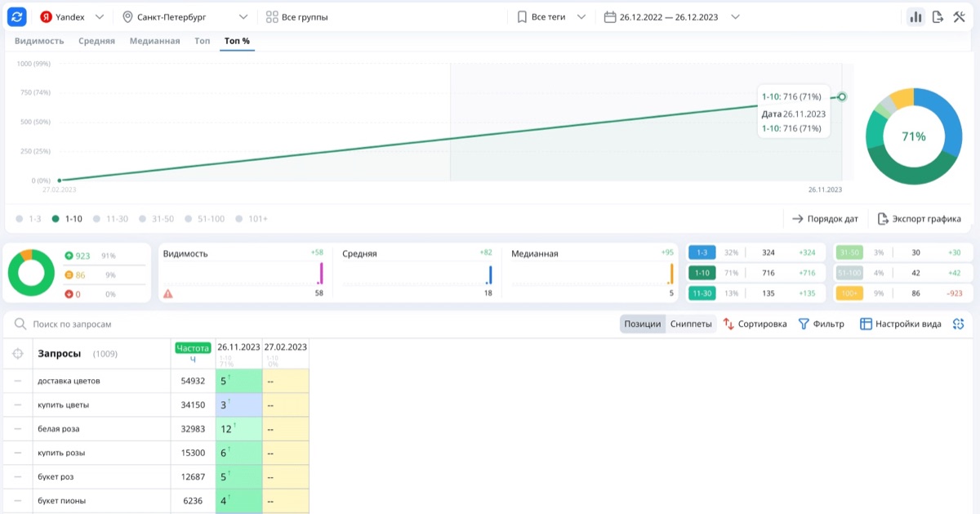Click the crosshair icon beside Запросы header
980x514 pixels.
(x=18, y=354)
